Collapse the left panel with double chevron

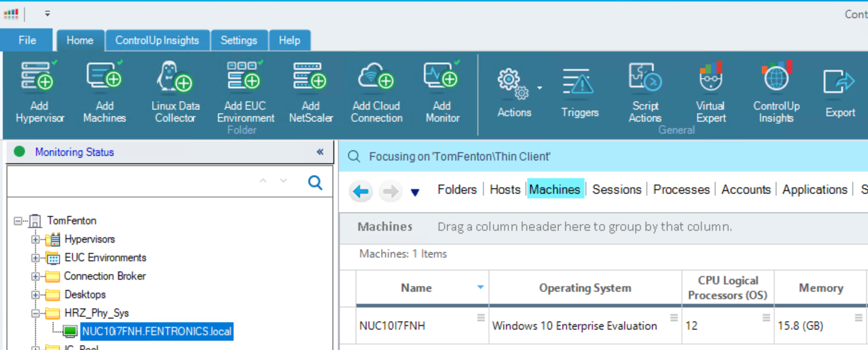click(x=320, y=152)
